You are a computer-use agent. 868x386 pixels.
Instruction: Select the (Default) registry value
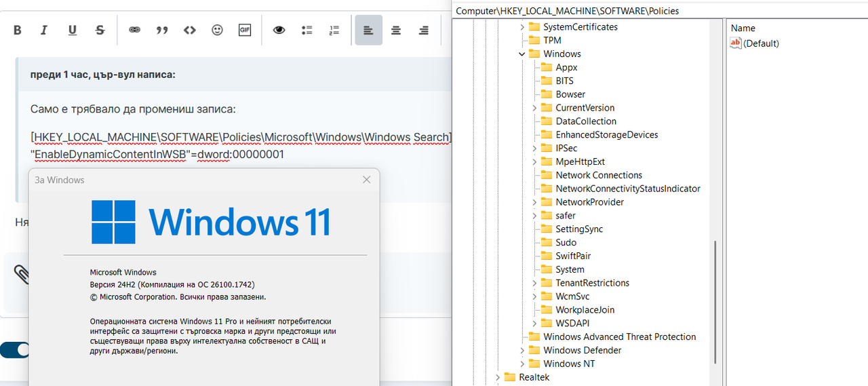(761, 43)
